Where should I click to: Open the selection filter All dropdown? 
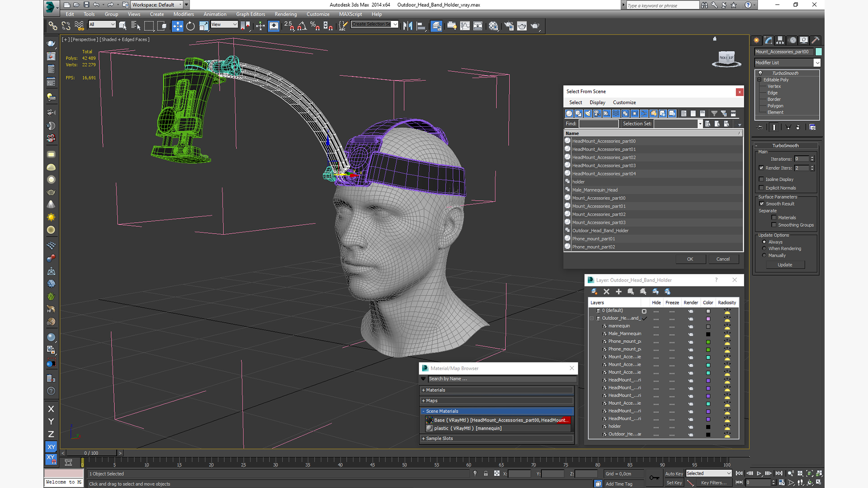coord(102,24)
